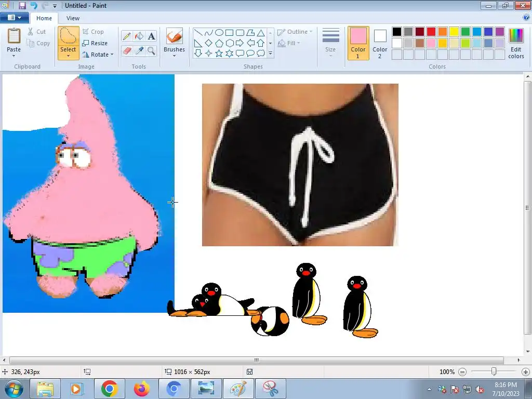Choose the Oval callout shape
The image size is (532, 399).
pos(250,54)
